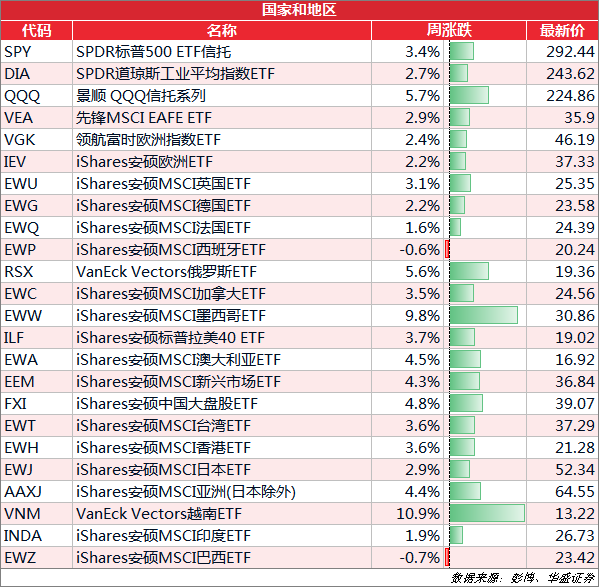Select iShares安硕MSCI法国ETF name cell
Viewport: 600px width, 588px height.
(x=222, y=228)
